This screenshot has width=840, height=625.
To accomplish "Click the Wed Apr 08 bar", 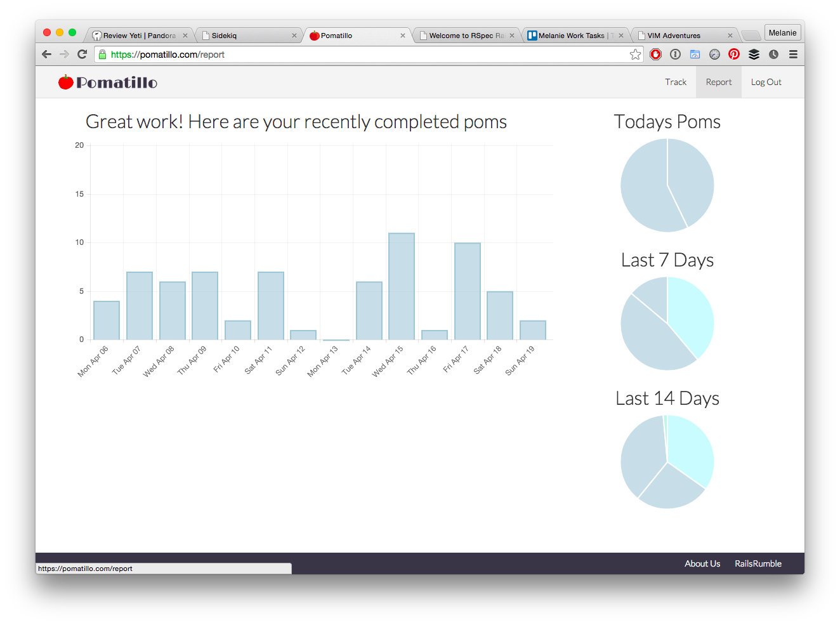I will [x=173, y=311].
